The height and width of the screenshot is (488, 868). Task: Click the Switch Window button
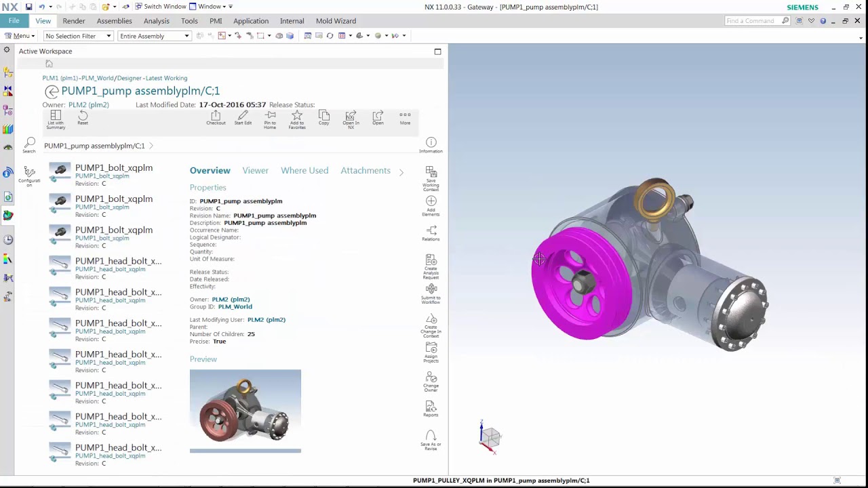tap(160, 7)
